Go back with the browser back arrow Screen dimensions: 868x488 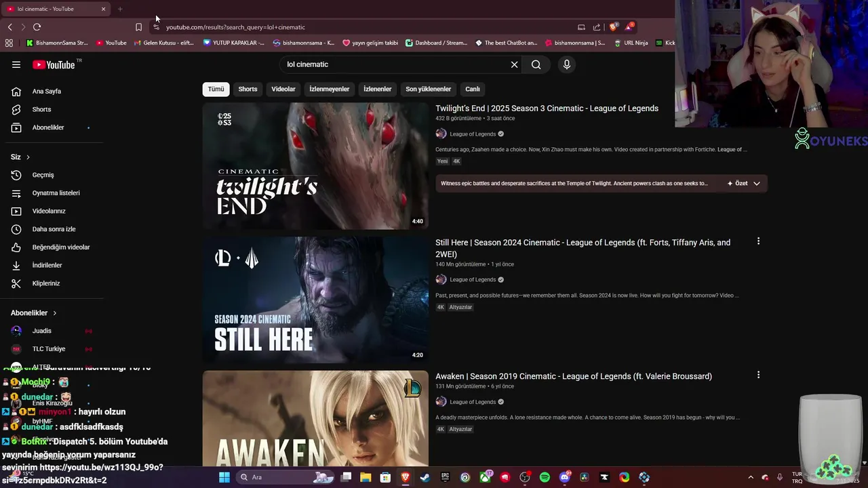tap(9, 27)
